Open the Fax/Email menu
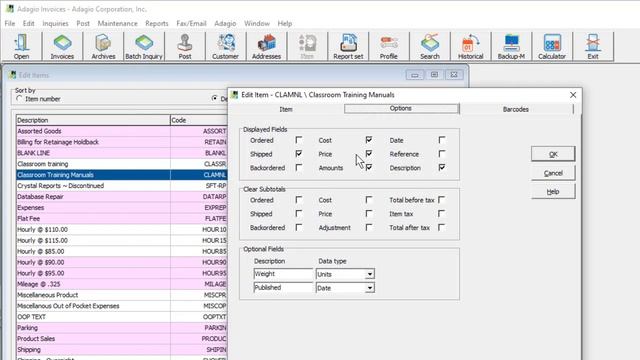 click(191, 23)
